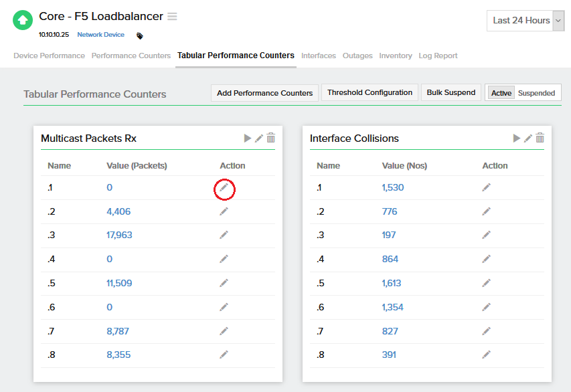Image resolution: width=571 pixels, height=392 pixels.
Task: Click play icon on Interface Collisions card
Action: pos(516,138)
